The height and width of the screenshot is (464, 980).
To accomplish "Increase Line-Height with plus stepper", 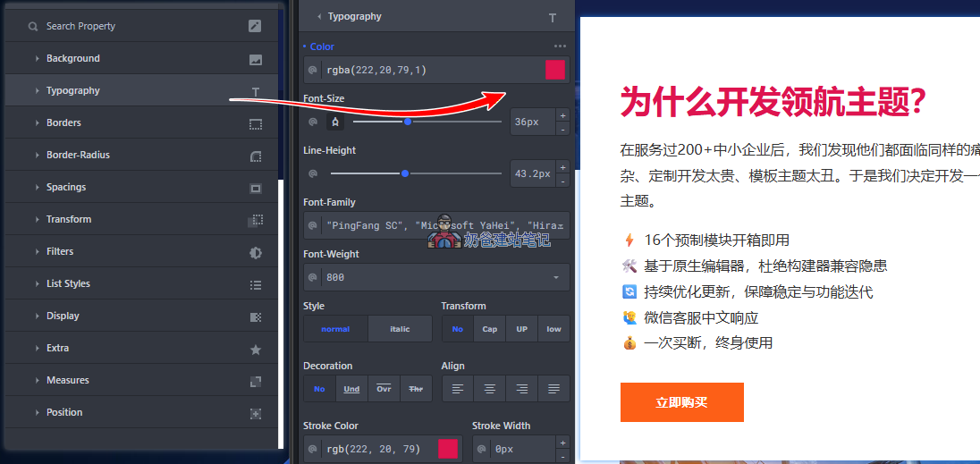I will click(562, 167).
